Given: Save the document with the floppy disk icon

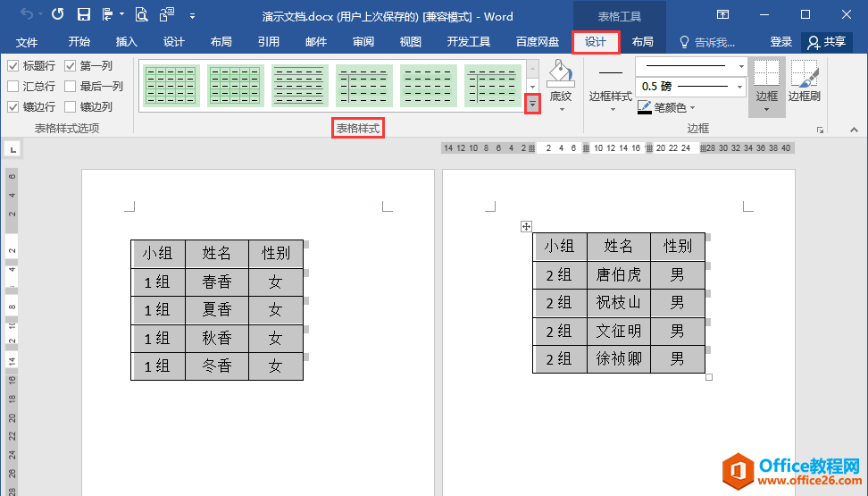Looking at the screenshot, I should pos(84,14).
